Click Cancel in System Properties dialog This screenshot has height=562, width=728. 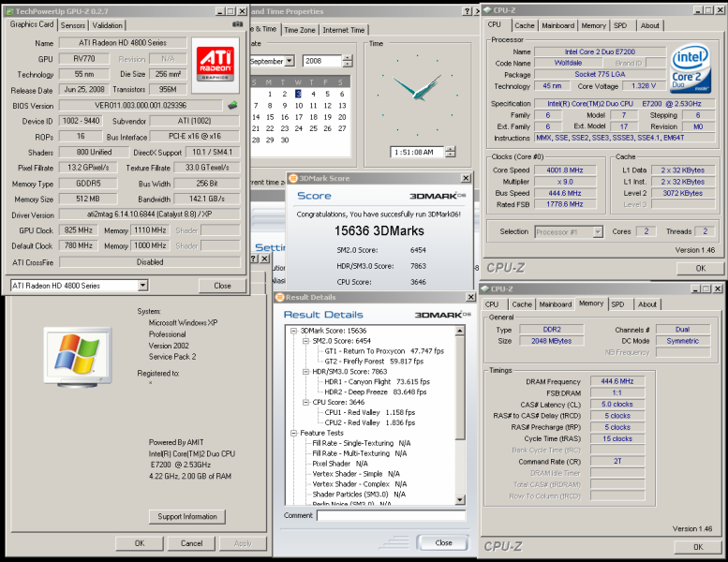click(191, 543)
